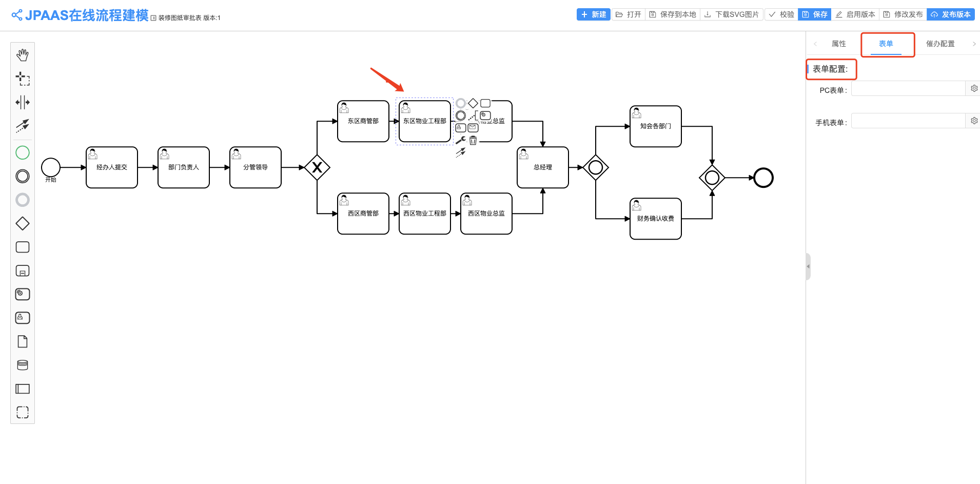This screenshot has height=484, width=980.
Task: Select the 财务确认收费 task node
Action: pyautogui.click(x=656, y=219)
